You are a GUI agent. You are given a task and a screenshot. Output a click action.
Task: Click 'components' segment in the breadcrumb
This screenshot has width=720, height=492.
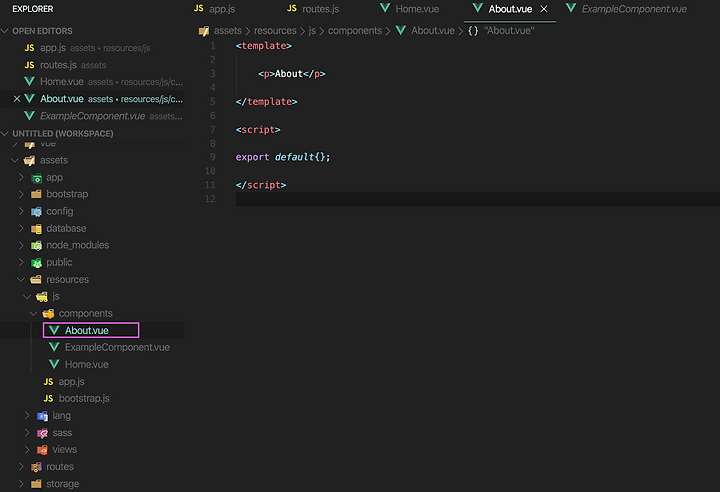click(x=355, y=31)
